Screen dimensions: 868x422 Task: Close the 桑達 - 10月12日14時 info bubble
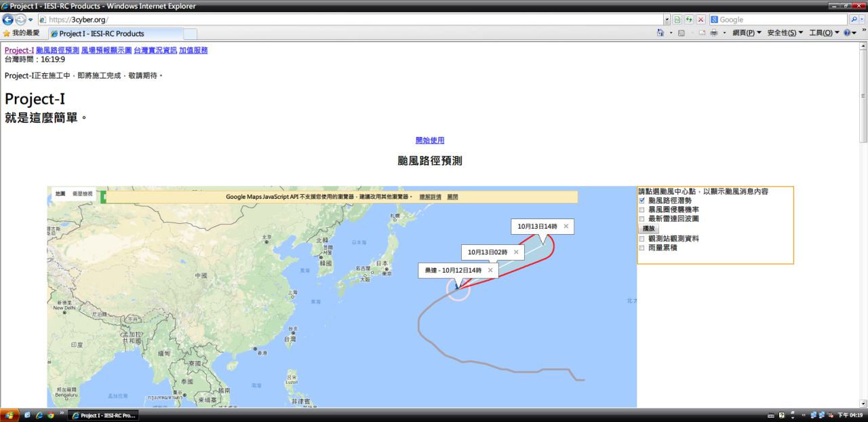490,270
